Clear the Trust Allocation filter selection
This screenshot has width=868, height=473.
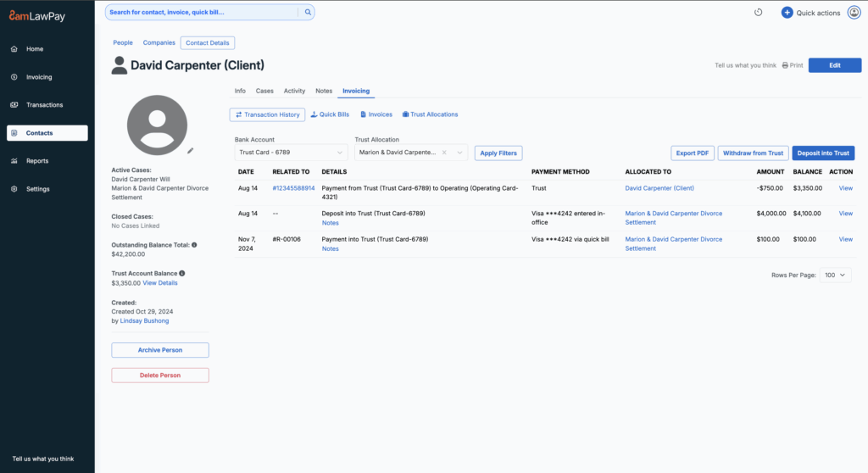tap(444, 153)
